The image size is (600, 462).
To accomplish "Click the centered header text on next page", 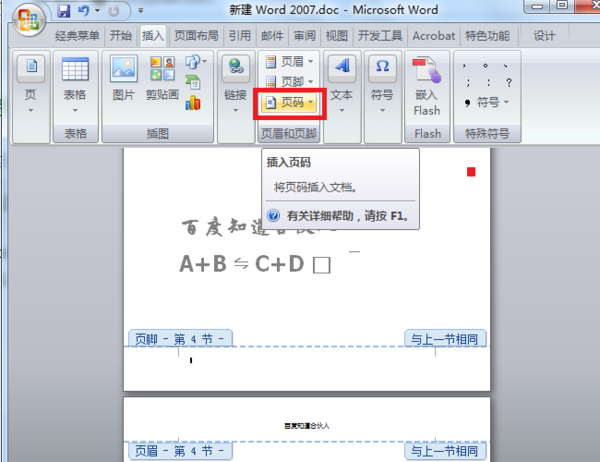I will tap(307, 426).
